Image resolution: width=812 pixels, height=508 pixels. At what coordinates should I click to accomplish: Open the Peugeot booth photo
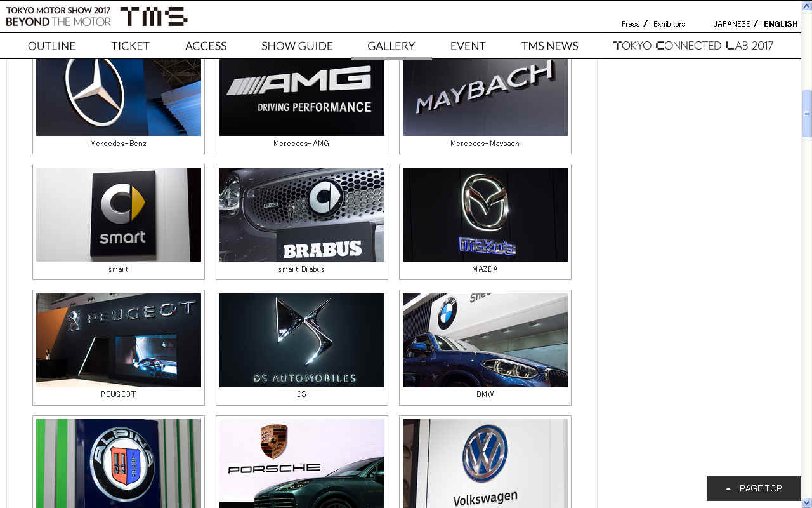(x=119, y=340)
